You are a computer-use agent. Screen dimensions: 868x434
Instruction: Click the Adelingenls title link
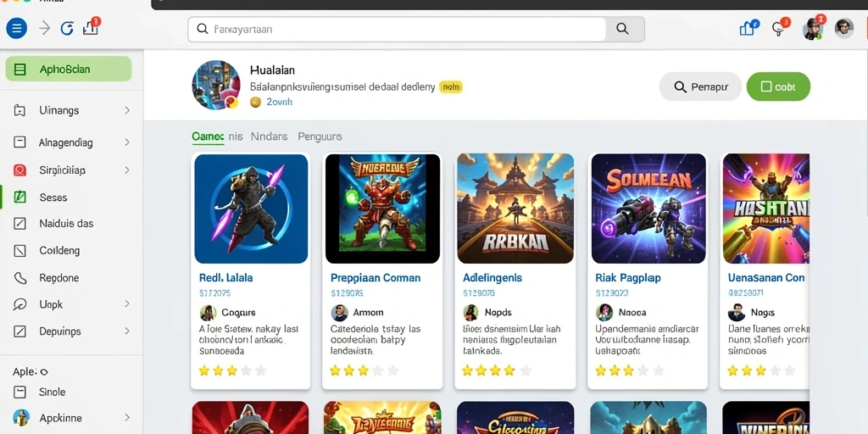pos(492,278)
